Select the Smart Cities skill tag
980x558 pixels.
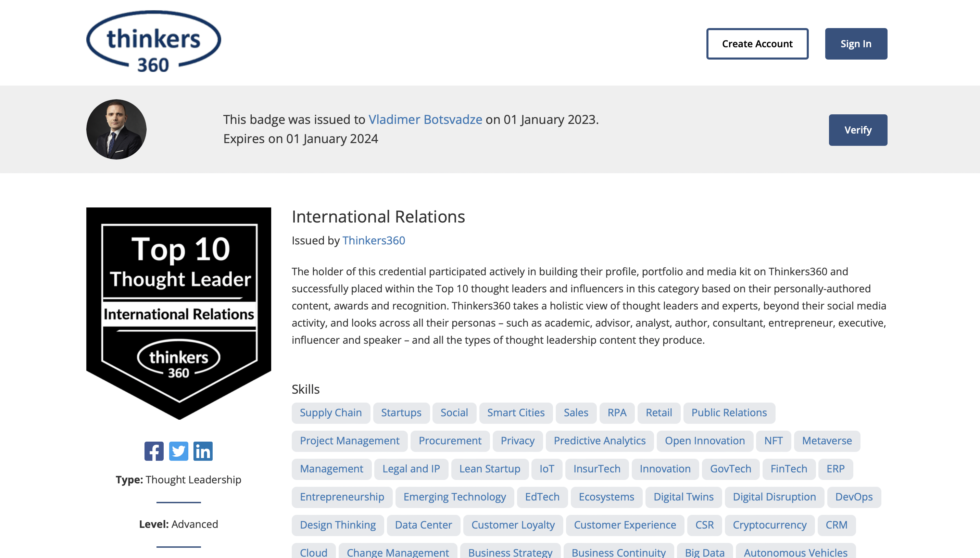click(x=516, y=413)
